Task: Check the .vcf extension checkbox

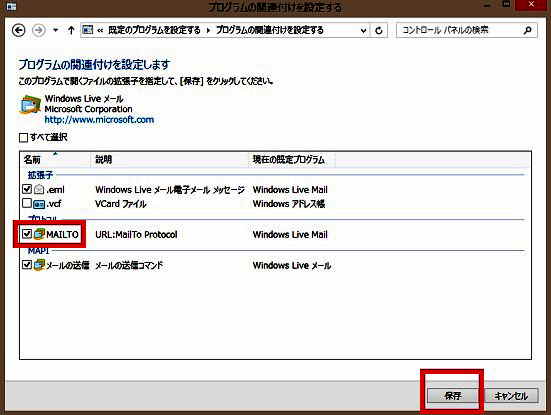Action: [27, 203]
